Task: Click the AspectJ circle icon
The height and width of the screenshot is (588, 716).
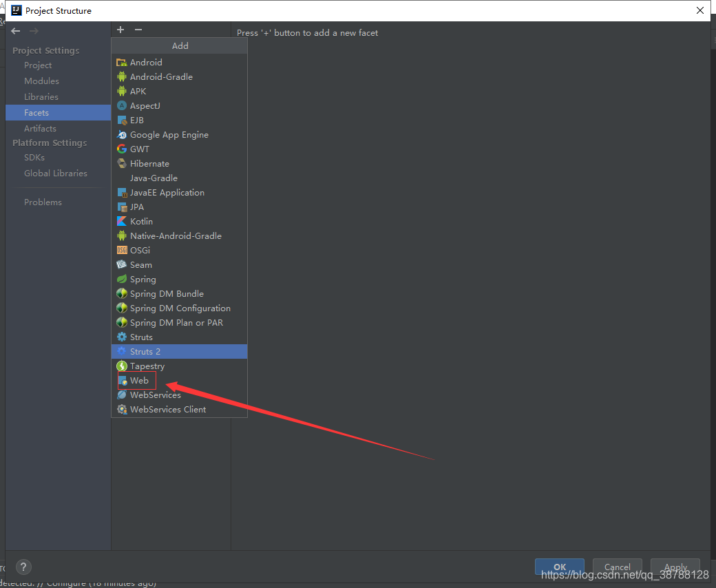Action: [x=121, y=106]
